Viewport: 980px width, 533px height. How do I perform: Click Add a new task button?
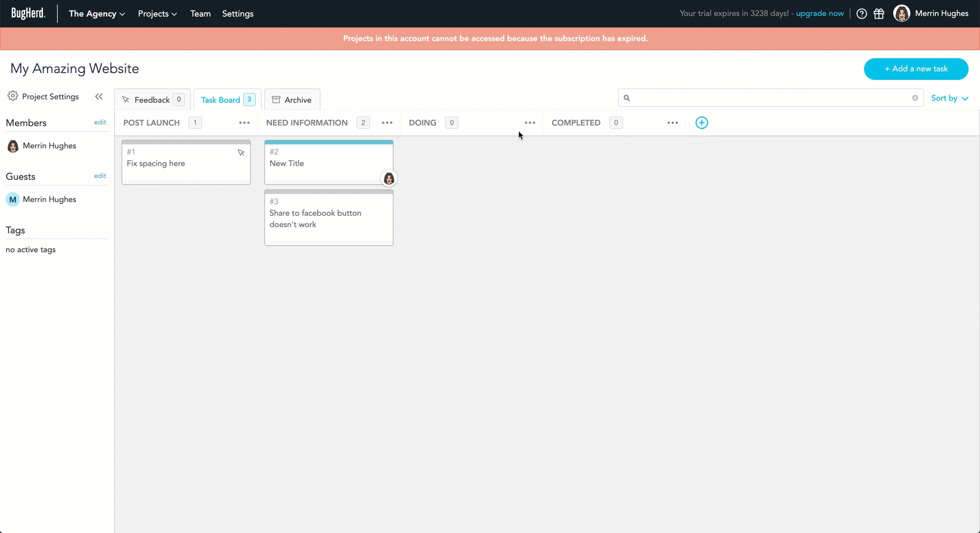point(916,69)
